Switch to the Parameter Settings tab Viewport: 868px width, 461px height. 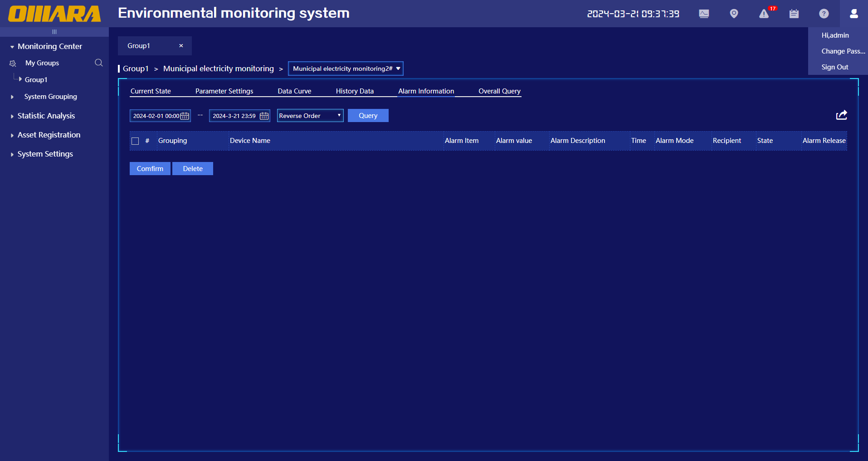click(x=224, y=91)
